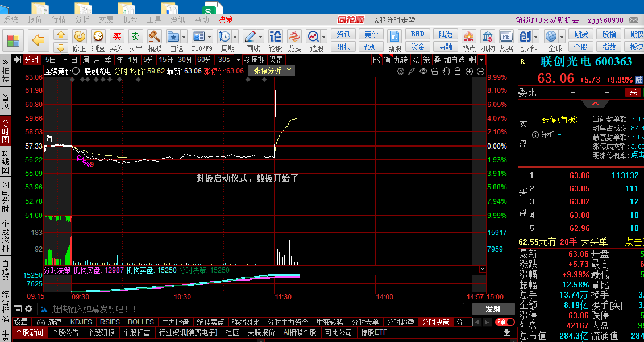Toggle the 九转 indicator button
Image resolution: width=644 pixels, height=342 pixels.
pyautogui.click(x=401, y=60)
